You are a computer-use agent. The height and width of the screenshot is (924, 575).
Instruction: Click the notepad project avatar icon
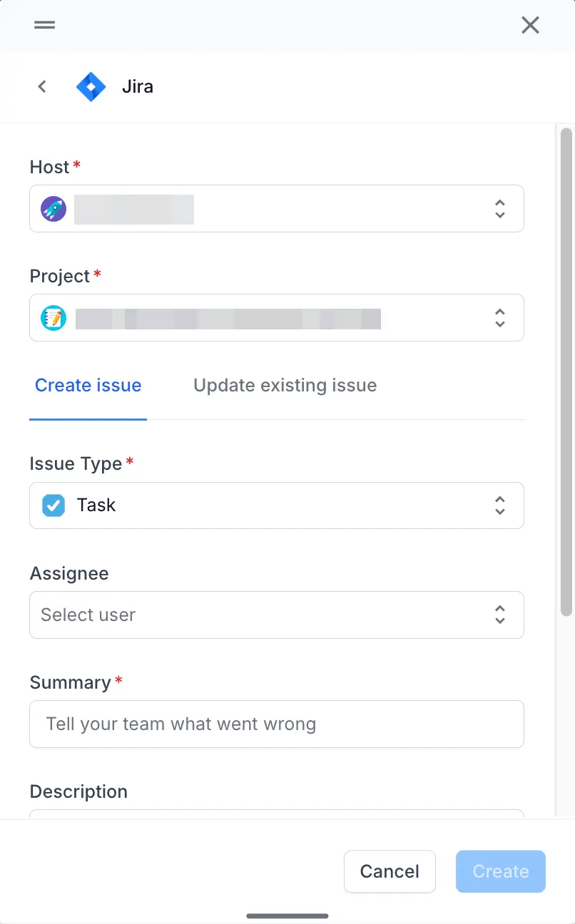coord(54,318)
